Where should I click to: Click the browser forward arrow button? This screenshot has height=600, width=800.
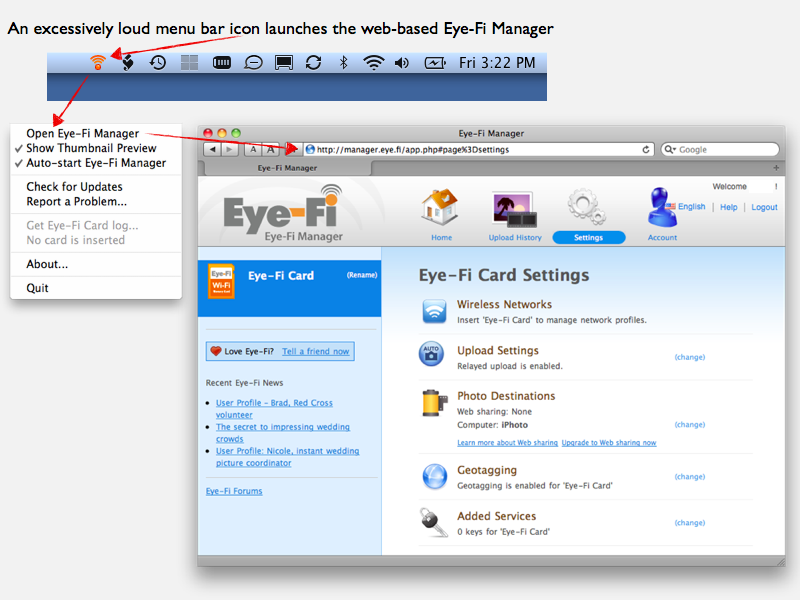coord(230,149)
